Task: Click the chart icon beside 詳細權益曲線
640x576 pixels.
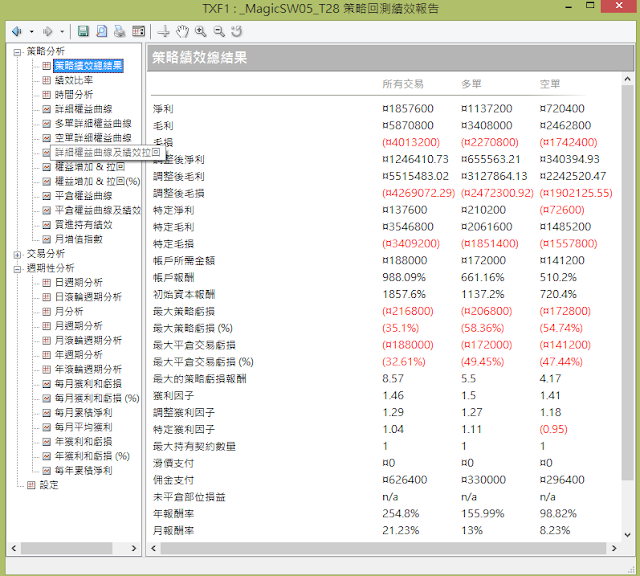Action: point(47,109)
